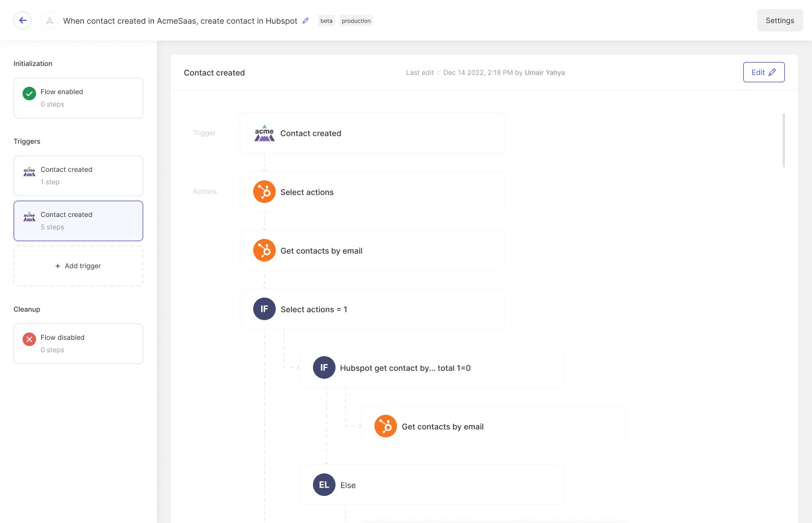Click the Add trigger button
The image size is (812, 523).
(78, 266)
